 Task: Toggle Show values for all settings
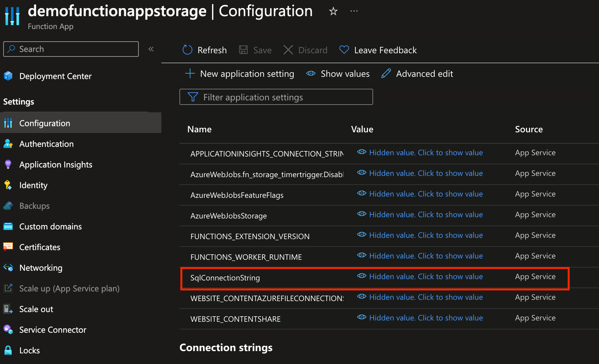click(x=338, y=74)
